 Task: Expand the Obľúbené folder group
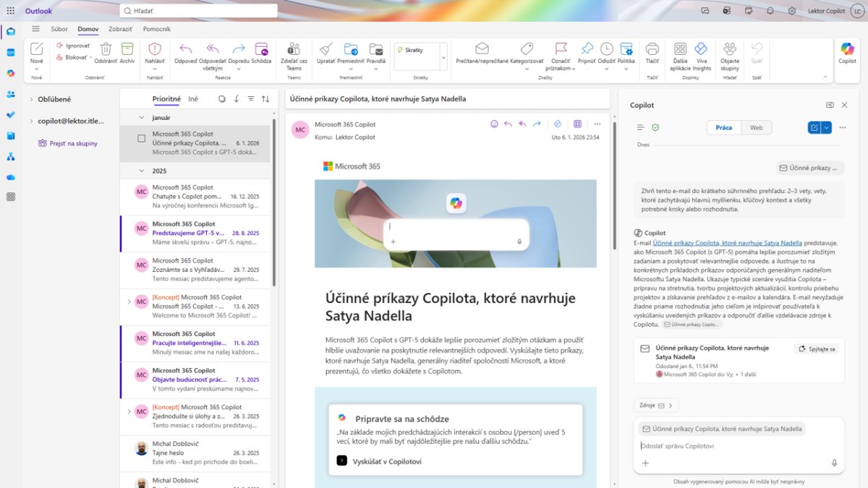point(31,99)
